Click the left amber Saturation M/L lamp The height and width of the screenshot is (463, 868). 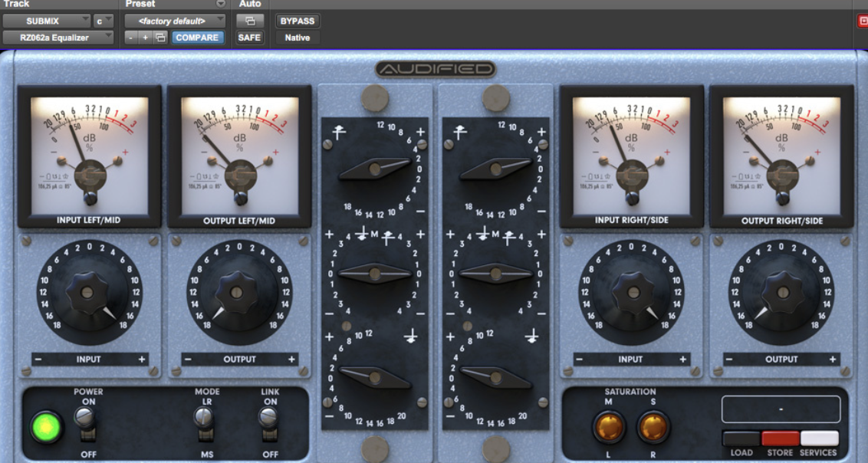610,428
